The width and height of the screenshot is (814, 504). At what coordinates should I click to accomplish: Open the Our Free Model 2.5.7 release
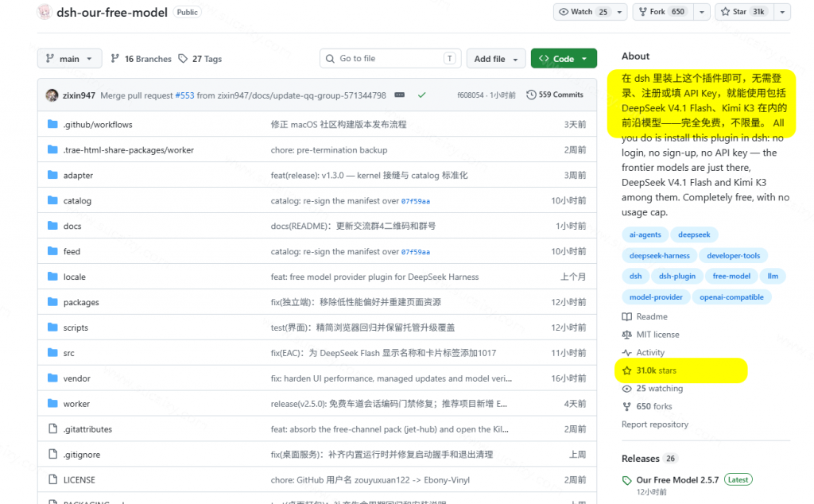click(x=677, y=480)
